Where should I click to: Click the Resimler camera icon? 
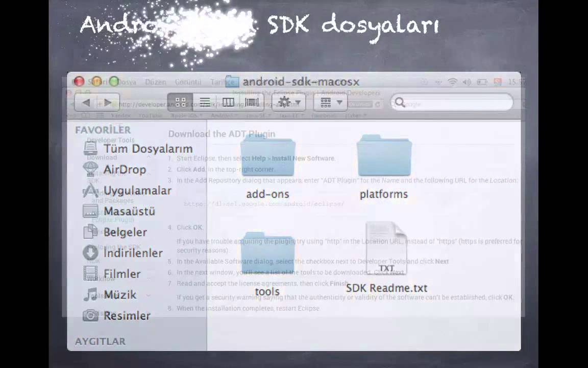(90, 315)
